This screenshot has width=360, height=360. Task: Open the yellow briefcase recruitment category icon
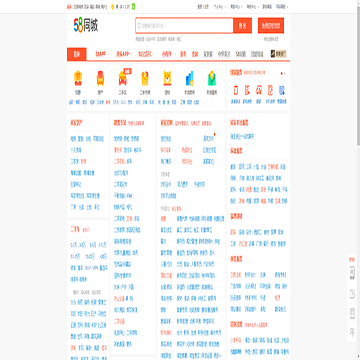point(78,78)
